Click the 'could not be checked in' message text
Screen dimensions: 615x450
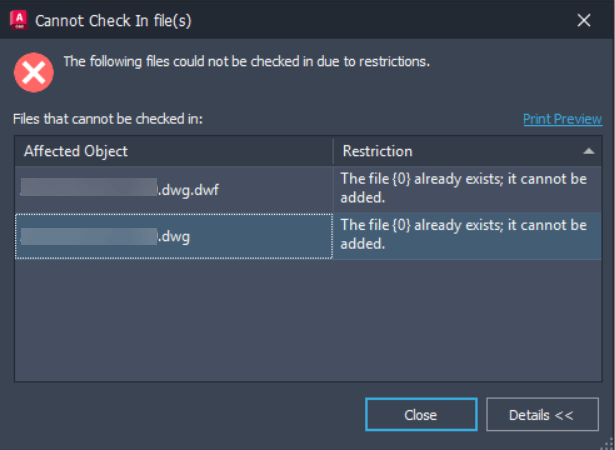tap(246, 62)
